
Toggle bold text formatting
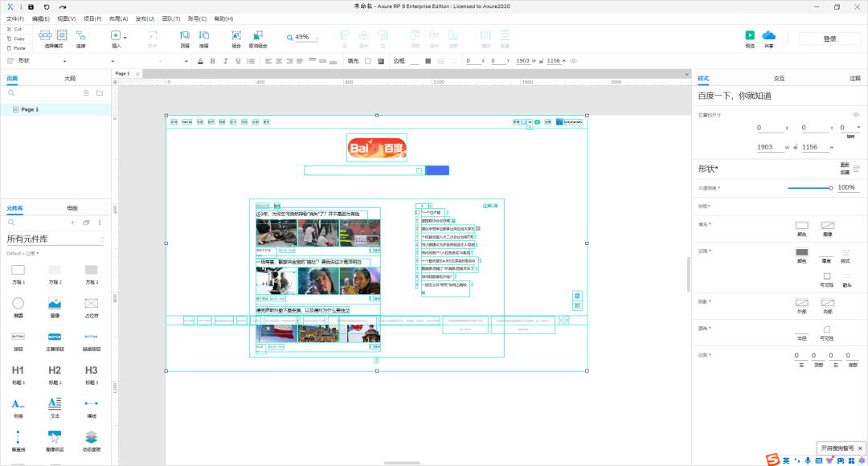pyautogui.click(x=212, y=61)
